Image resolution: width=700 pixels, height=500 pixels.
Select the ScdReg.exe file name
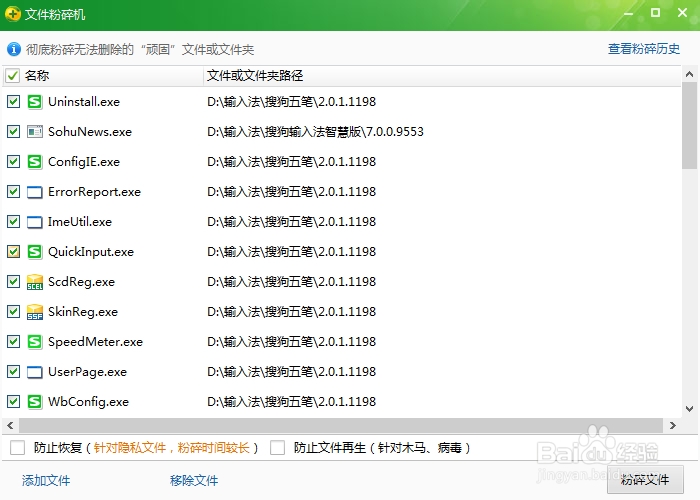(81, 282)
